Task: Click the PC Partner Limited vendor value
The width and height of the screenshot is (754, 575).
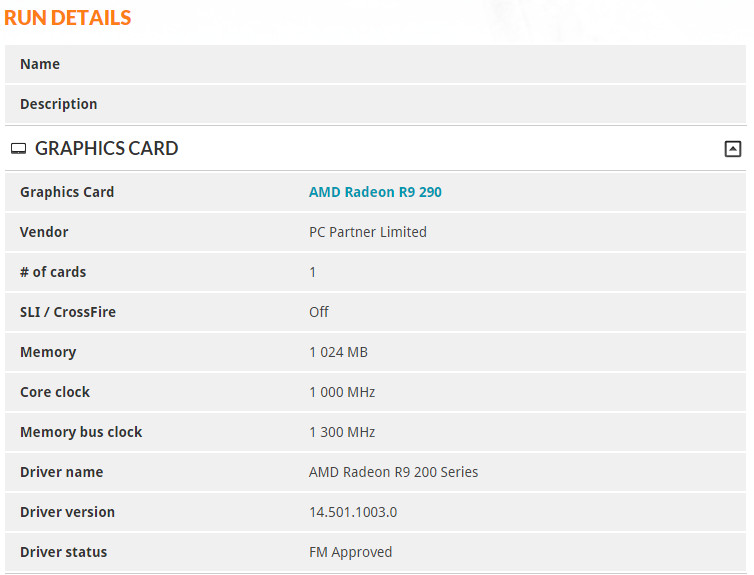Action: pos(368,232)
